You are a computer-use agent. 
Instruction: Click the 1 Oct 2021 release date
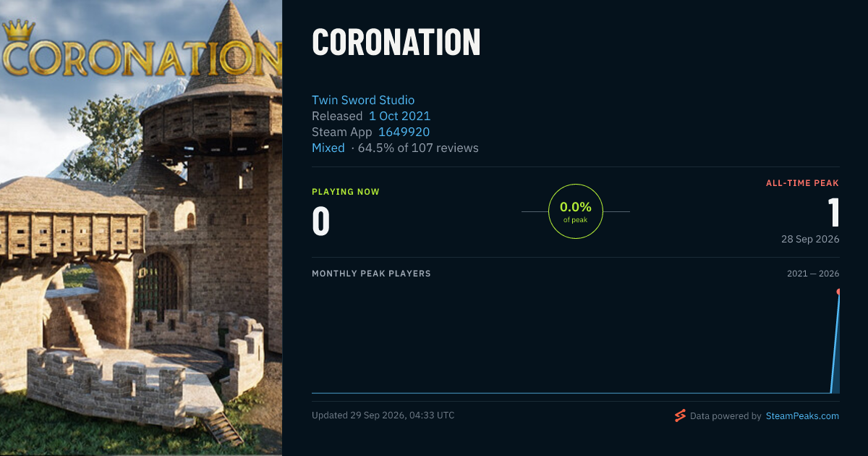point(399,116)
